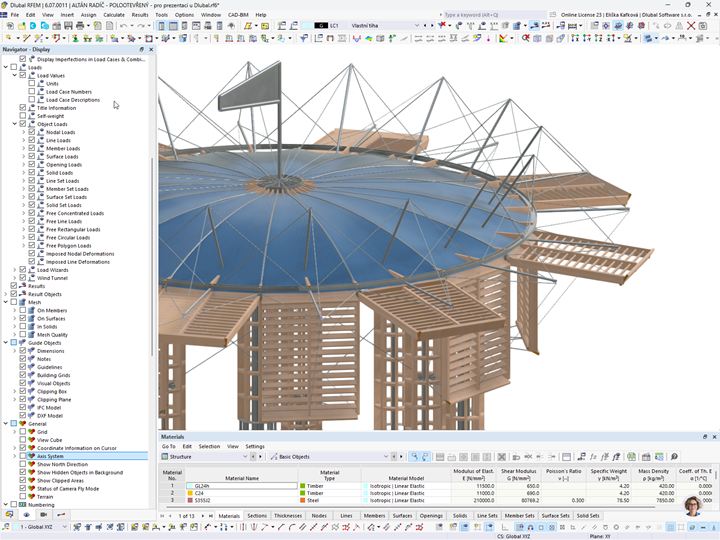
Task: Uncheck the On Surfaces mesh checkbox
Action: (22, 318)
